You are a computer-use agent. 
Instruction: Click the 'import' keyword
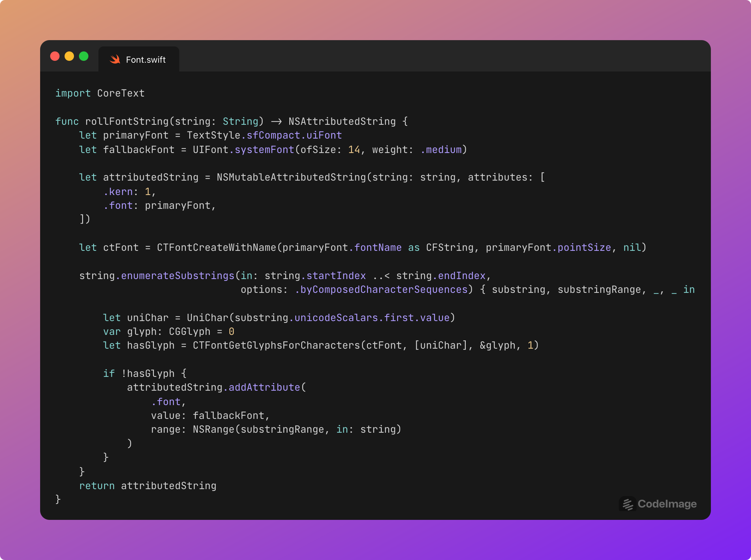tap(73, 93)
